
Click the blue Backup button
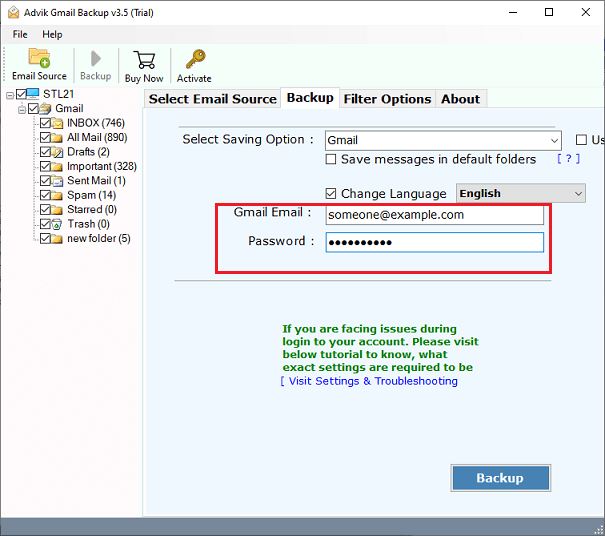pos(500,478)
